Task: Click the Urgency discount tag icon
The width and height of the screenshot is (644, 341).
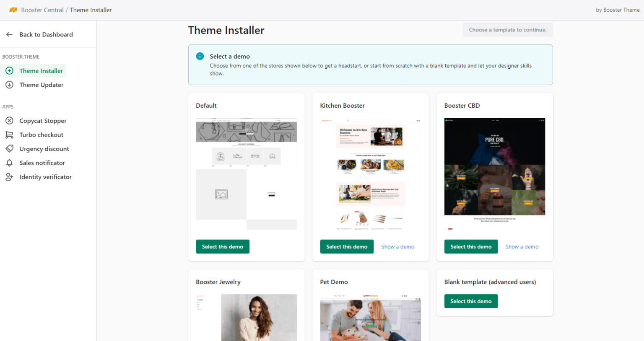Action: [9, 149]
